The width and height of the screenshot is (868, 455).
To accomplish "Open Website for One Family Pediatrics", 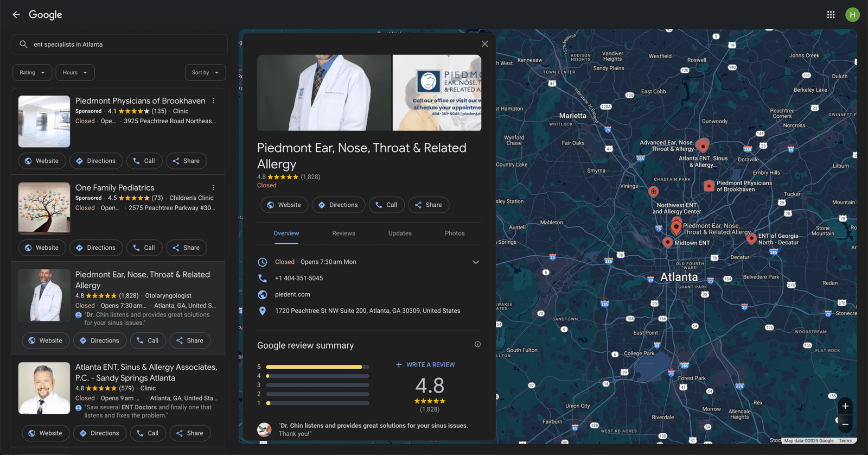I will 42,248.
